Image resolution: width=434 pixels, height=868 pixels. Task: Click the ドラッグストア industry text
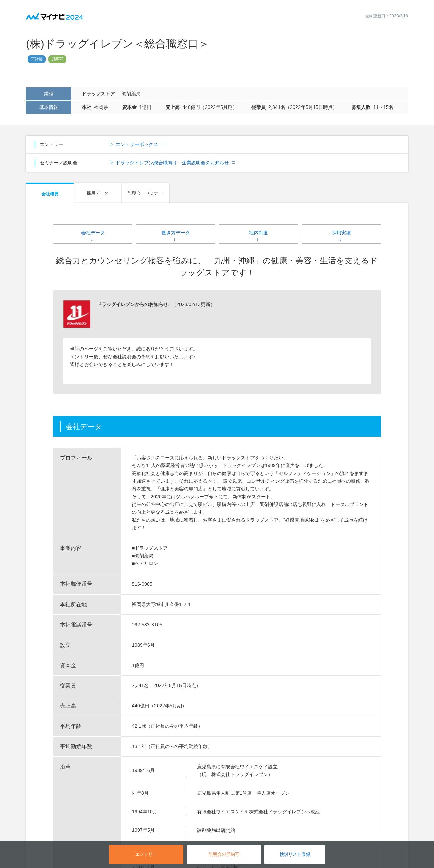pos(98,94)
